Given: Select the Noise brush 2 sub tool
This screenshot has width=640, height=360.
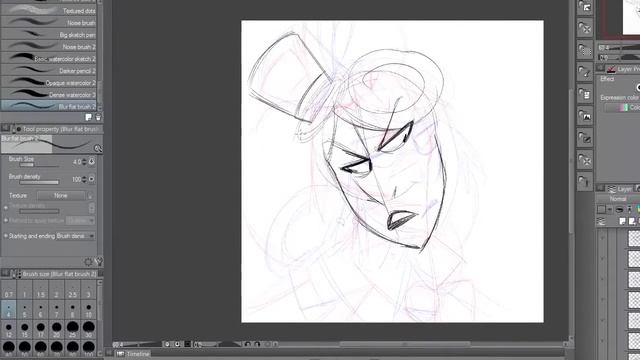Looking at the screenshot, I should point(49,47).
